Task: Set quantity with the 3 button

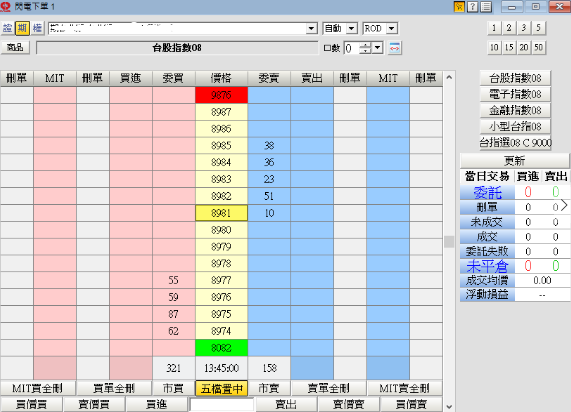Action: (x=524, y=28)
